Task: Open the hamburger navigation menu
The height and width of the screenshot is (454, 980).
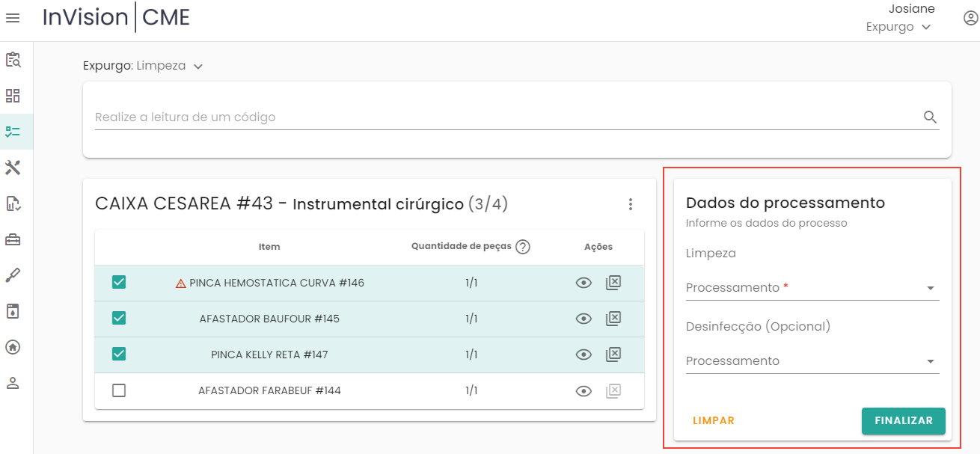Action: [x=13, y=18]
